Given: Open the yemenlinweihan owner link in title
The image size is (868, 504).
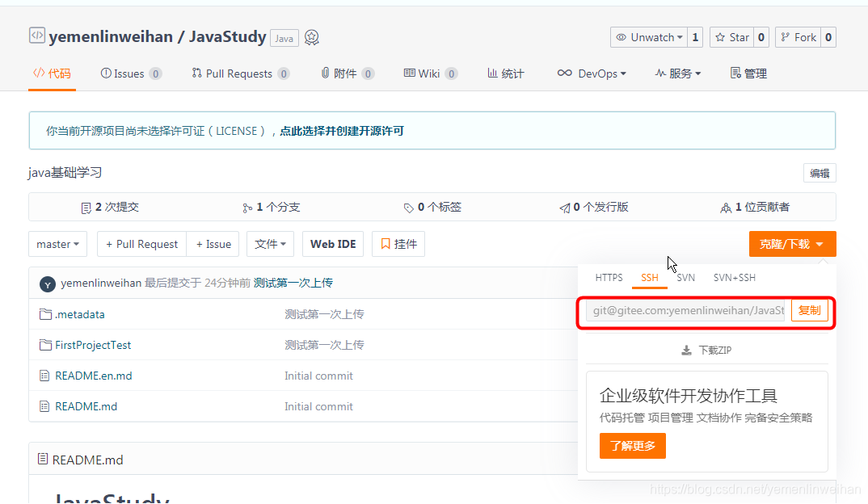Looking at the screenshot, I should (111, 37).
